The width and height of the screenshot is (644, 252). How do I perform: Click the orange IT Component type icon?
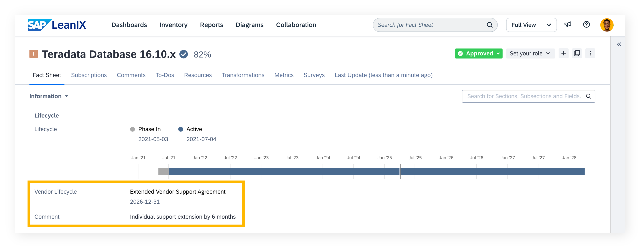(x=33, y=54)
